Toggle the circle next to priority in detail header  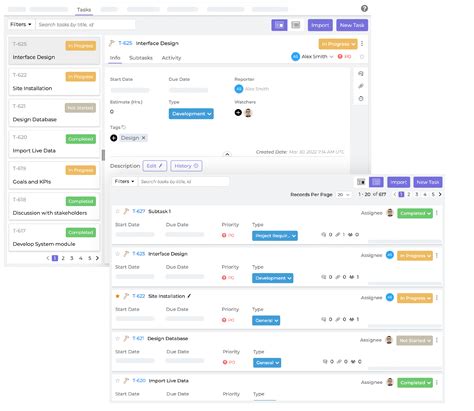pyautogui.click(x=362, y=57)
